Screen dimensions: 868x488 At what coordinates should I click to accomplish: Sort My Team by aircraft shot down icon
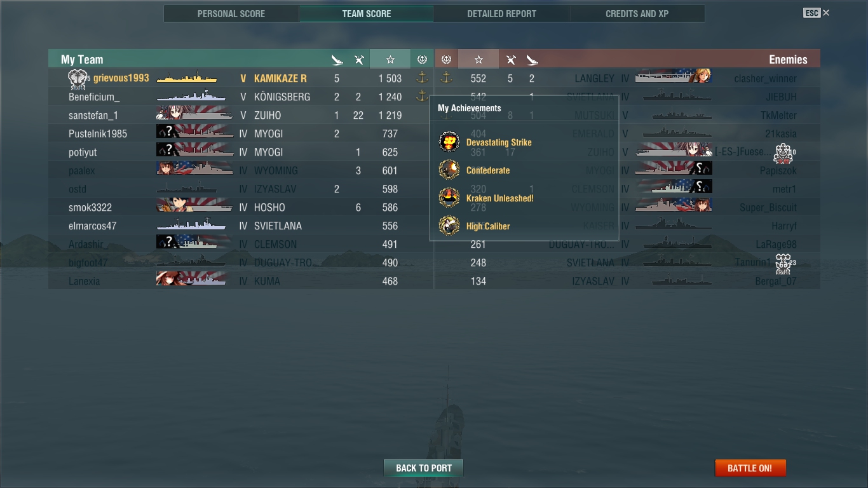[x=359, y=60]
